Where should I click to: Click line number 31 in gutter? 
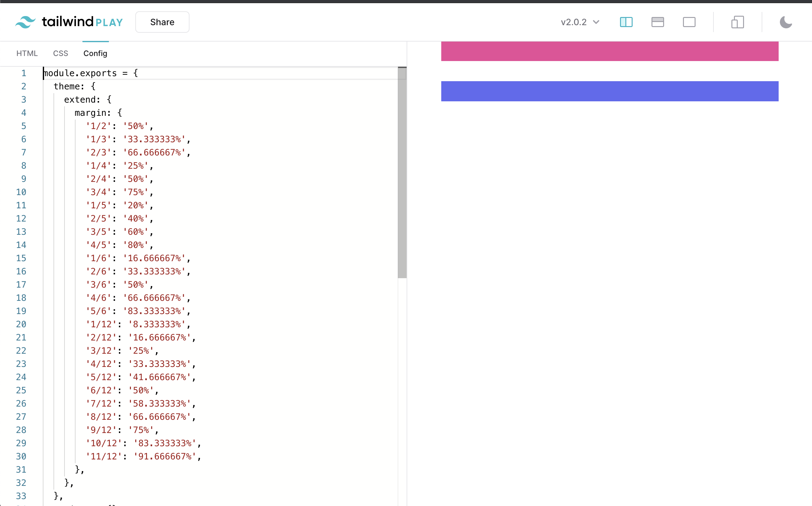click(x=21, y=470)
